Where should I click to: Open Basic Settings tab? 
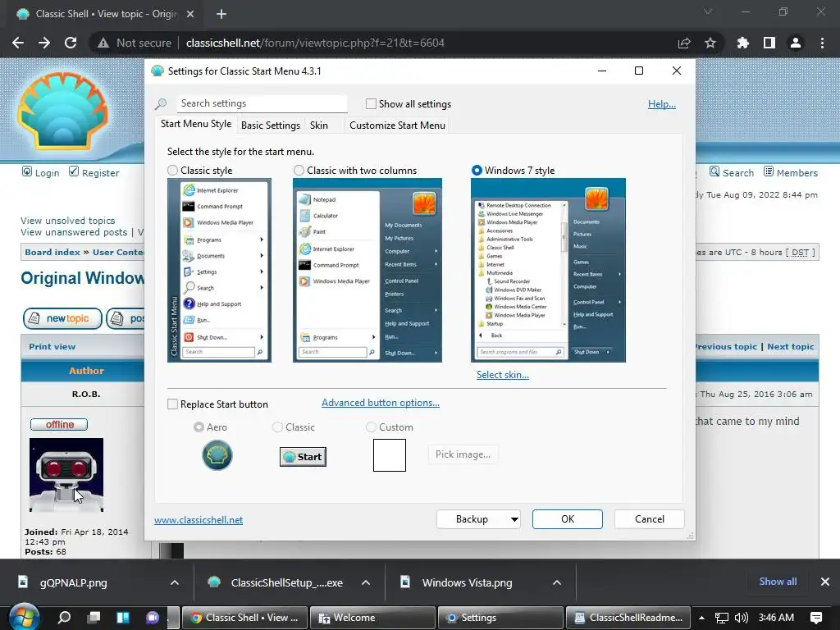pos(271,126)
